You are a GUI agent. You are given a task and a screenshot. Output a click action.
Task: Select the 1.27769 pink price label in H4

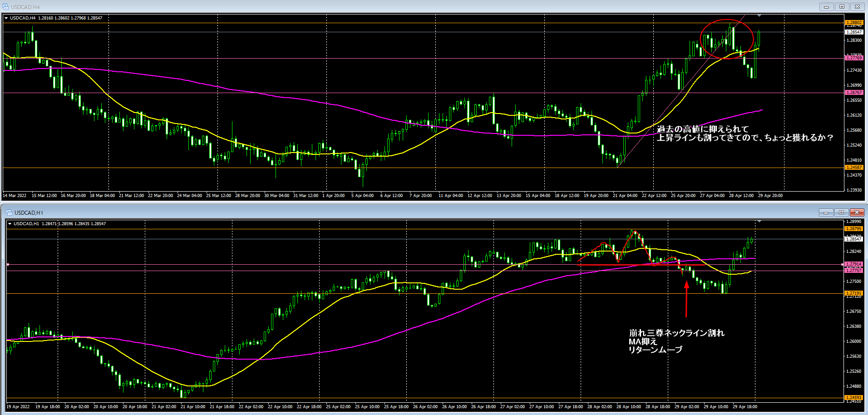(x=854, y=58)
